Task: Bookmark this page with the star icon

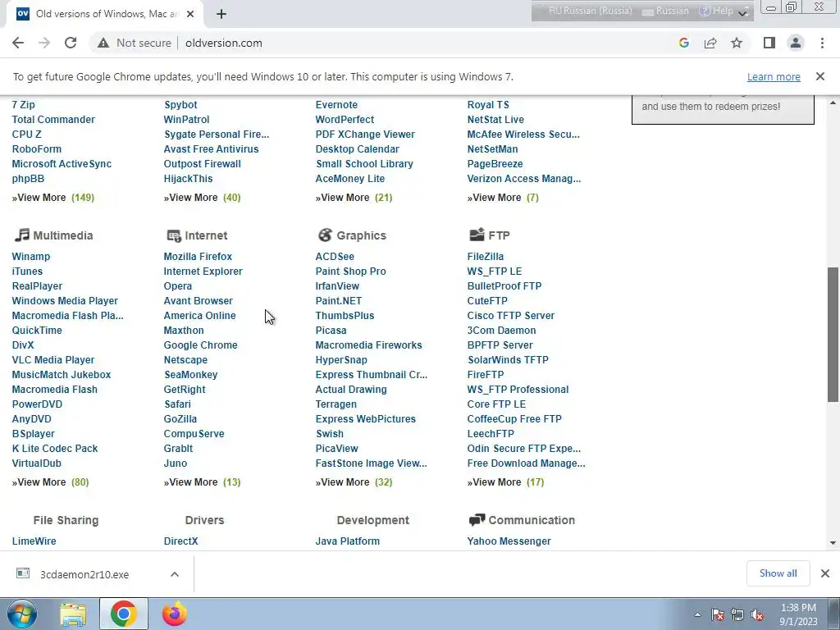Action: point(737,43)
